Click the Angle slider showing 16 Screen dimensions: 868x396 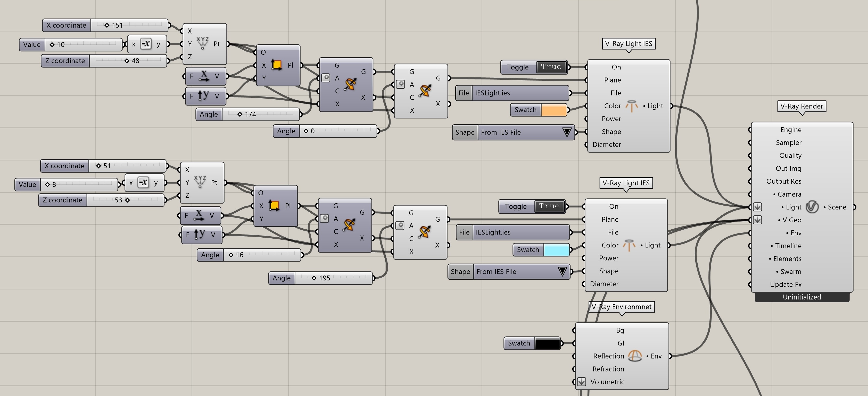pyautogui.click(x=262, y=255)
